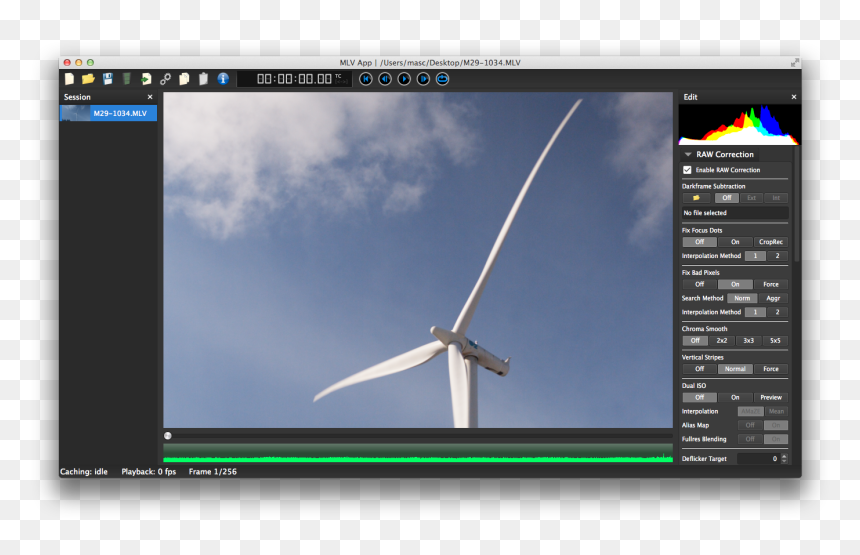This screenshot has height=555, width=860.
Task: Increase Deflicker Target with up arrow
Action: 784,456
